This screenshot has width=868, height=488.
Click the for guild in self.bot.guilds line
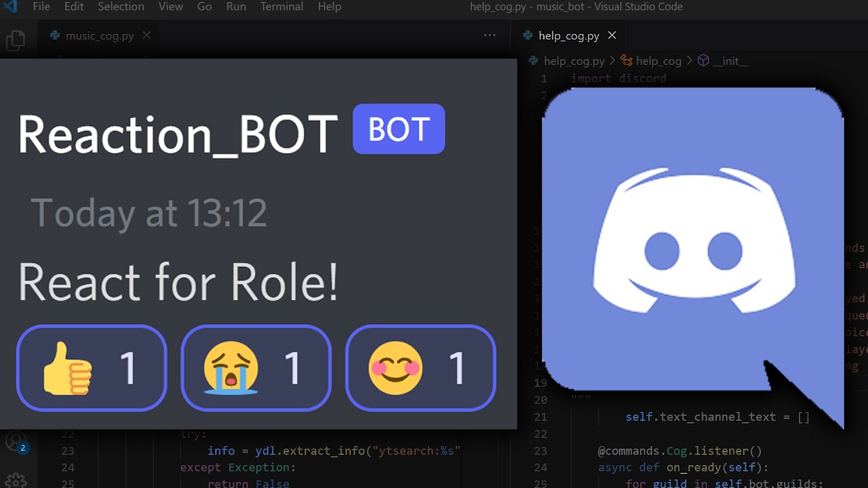click(x=724, y=483)
